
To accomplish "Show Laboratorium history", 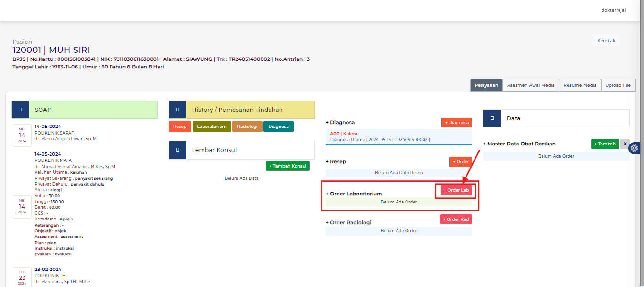I will [212, 127].
